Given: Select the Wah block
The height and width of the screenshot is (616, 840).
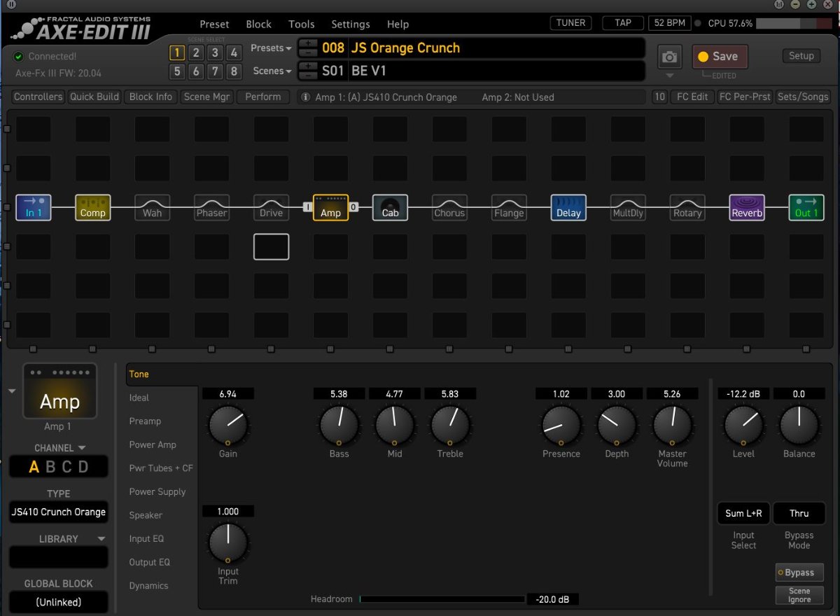Looking at the screenshot, I should click(152, 207).
